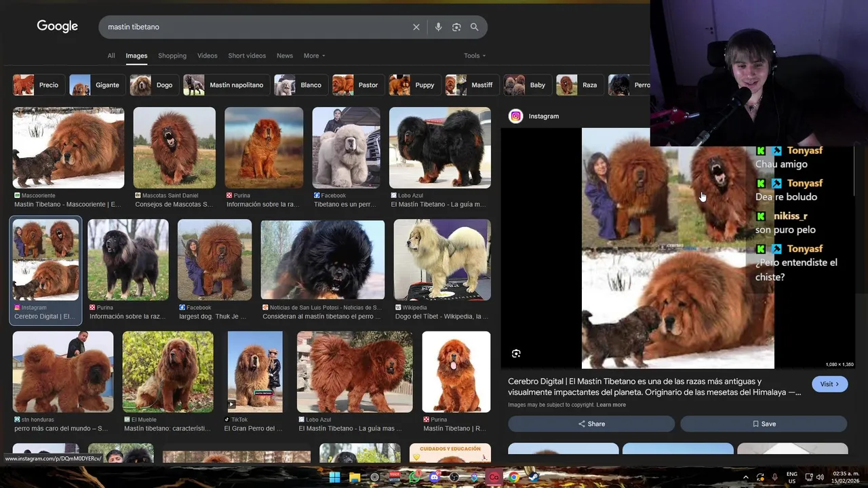The image size is (868, 488).
Task: Click the Google logo
Action: (58, 26)
